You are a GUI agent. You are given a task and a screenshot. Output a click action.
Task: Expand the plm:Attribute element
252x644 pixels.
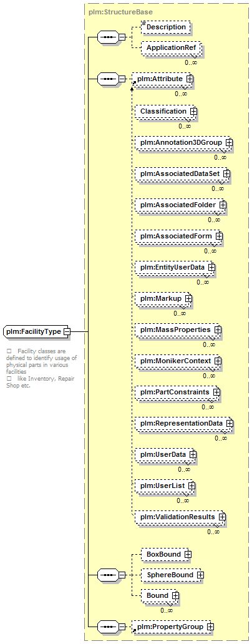pyautogui.click(x=190, y=77)
